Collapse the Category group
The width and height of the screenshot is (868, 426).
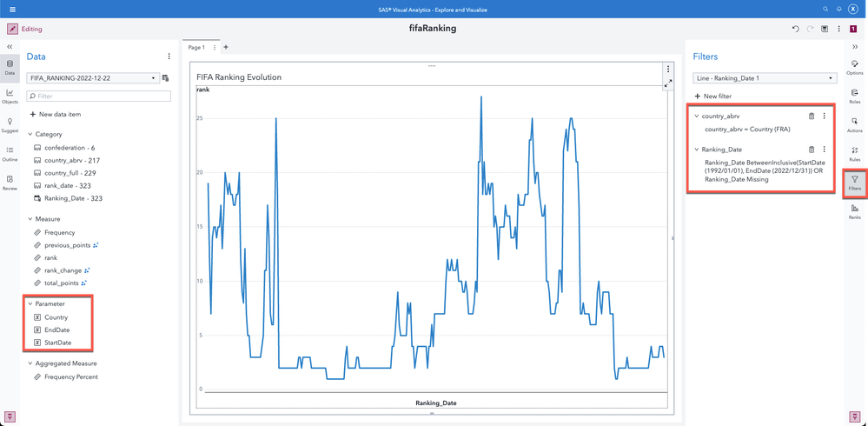coord(30,134)
